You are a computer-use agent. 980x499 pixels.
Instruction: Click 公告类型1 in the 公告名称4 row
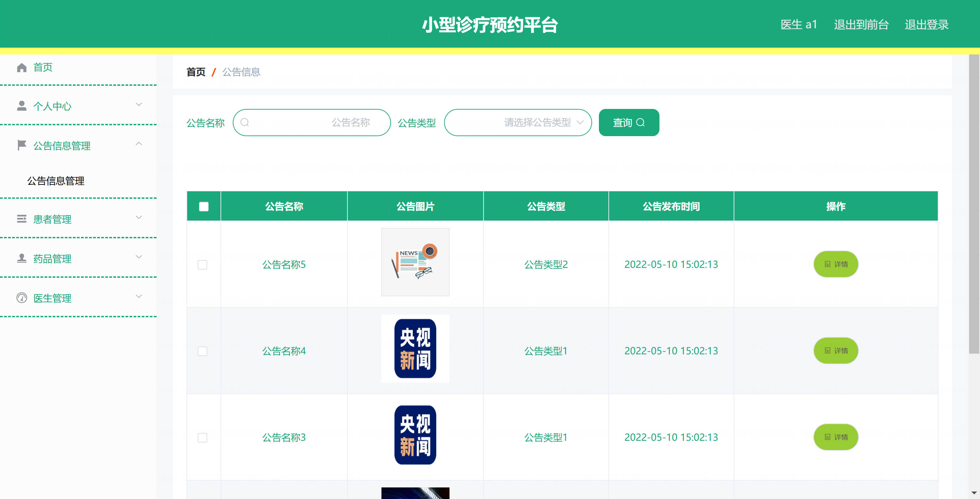pos(546,351)
